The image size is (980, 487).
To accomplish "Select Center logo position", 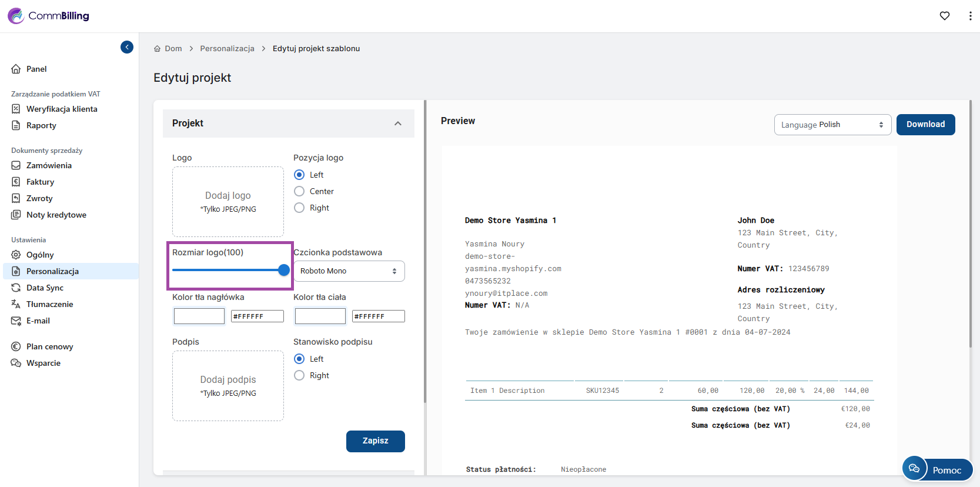I will 299,191.
